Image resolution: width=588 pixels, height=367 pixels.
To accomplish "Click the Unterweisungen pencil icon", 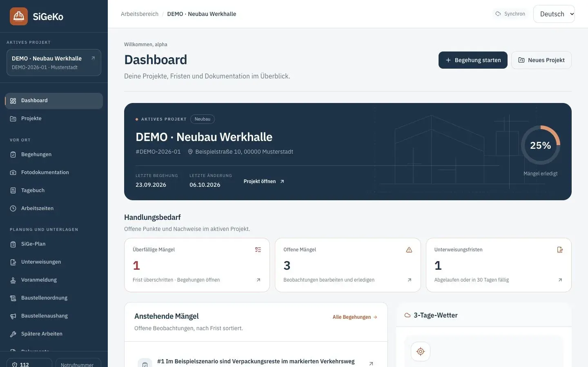I will [x=13, y=262].
